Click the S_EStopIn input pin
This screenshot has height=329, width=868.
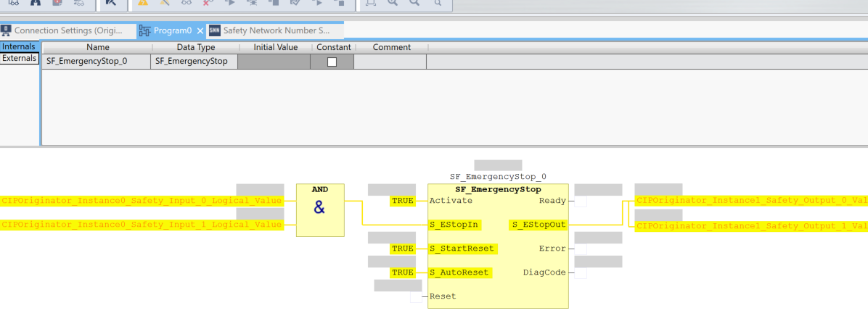[454, 225]
